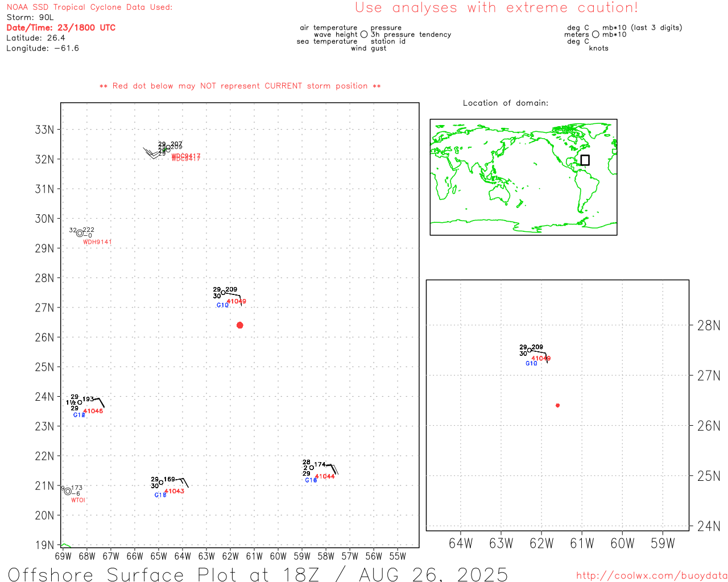
Task: Click the 'wind gust' legend text
Action: coord(369,48)
